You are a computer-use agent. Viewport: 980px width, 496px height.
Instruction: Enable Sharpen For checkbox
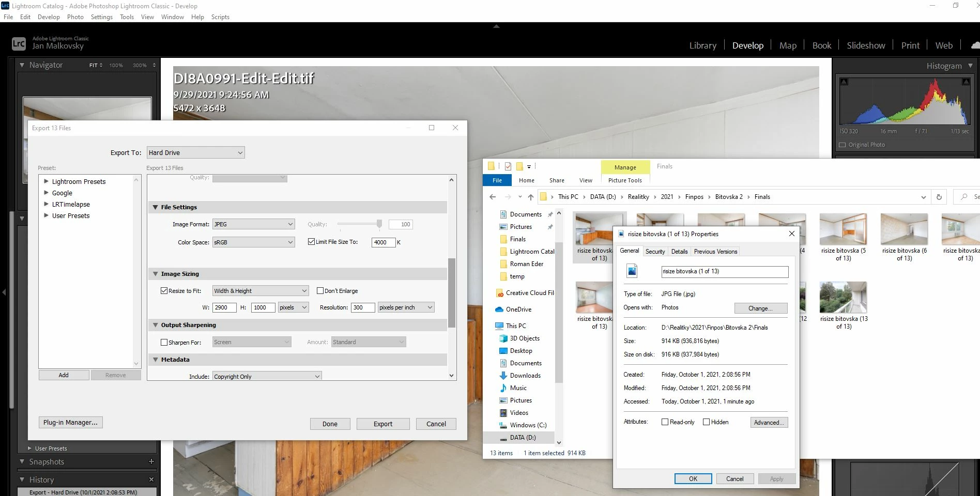coord(164,342)
